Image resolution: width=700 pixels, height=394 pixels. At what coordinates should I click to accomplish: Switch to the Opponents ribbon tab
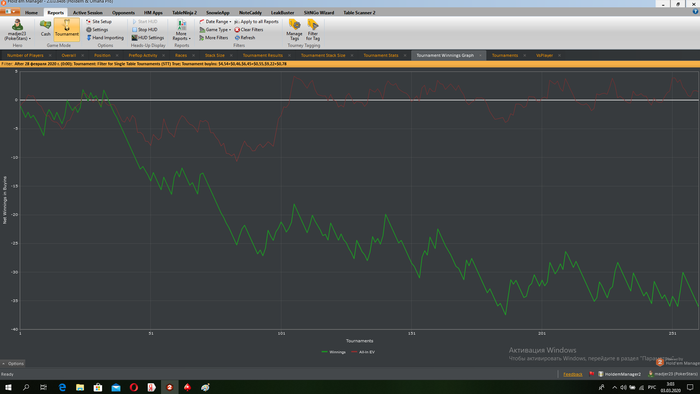pyautogui.click(x=123, y=12)
